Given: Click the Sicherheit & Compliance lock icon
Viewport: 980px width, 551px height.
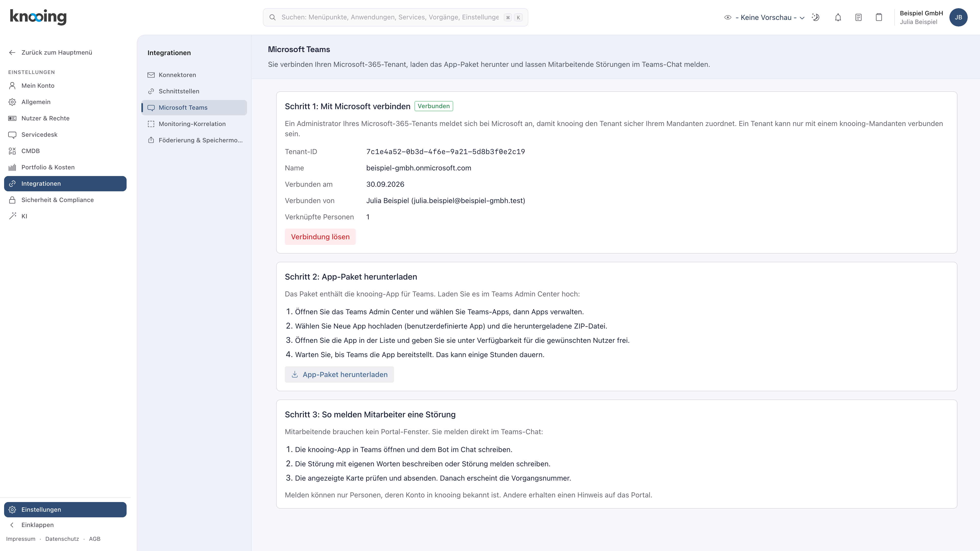Looking at the screenshot, I should click(x=12, y=200).
